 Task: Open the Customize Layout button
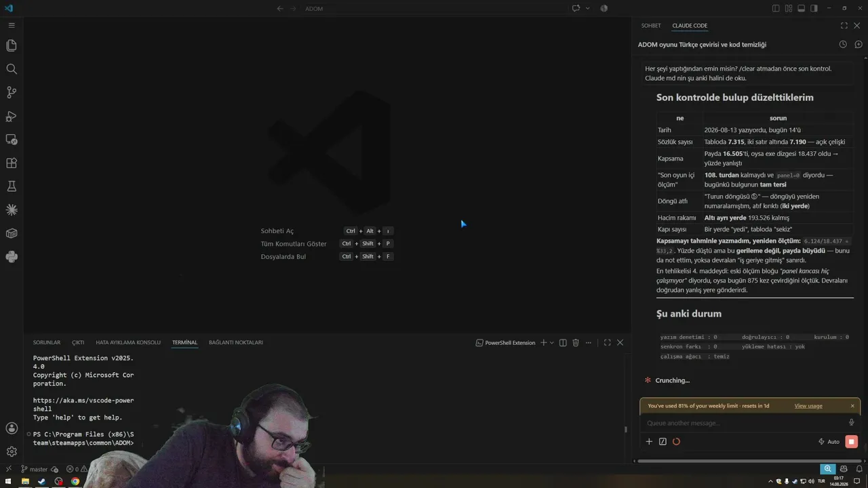[789, 8]
